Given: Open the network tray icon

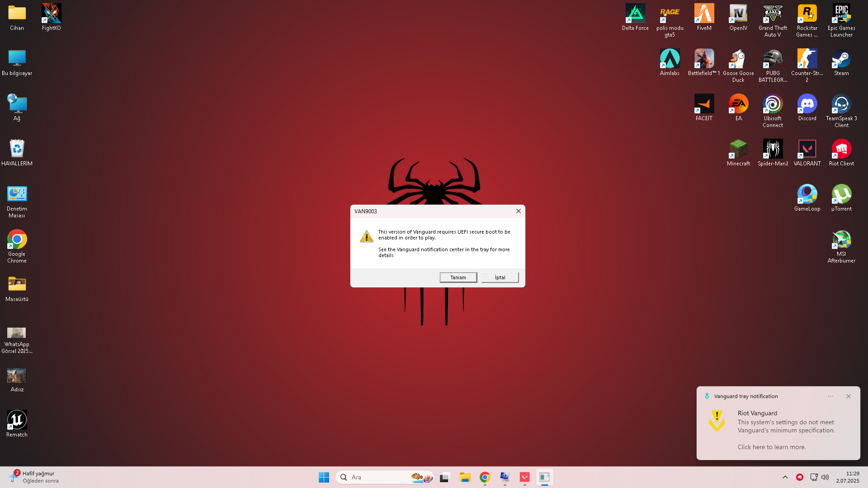Looking at the screenshot, I should coord(814,477).
